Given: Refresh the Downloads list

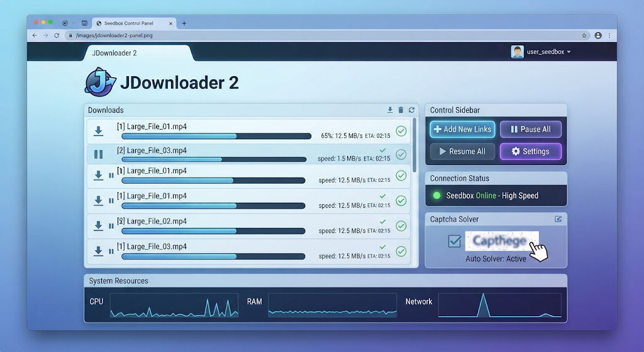Looking at the screenshot, I should (x=411, y=110).
